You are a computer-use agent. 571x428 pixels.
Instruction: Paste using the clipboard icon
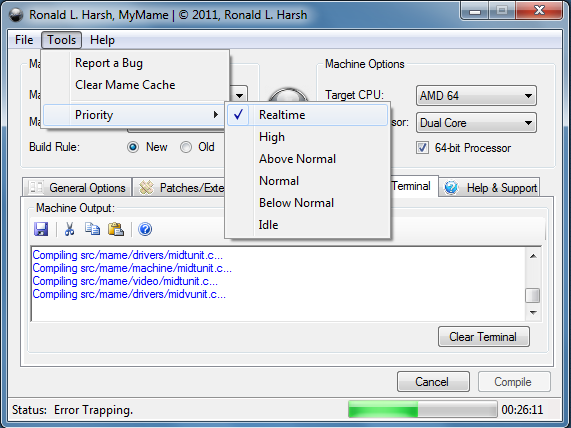click(116, 229)
